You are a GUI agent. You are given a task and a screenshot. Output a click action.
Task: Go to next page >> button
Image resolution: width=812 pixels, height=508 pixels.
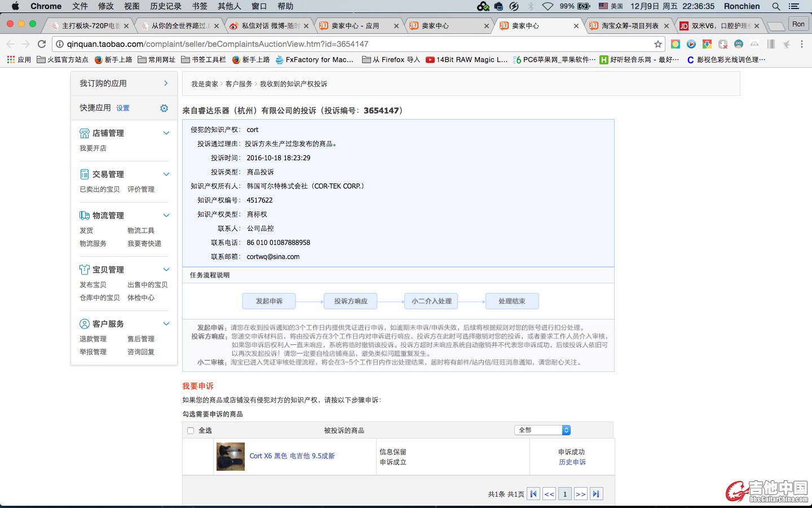580,494
